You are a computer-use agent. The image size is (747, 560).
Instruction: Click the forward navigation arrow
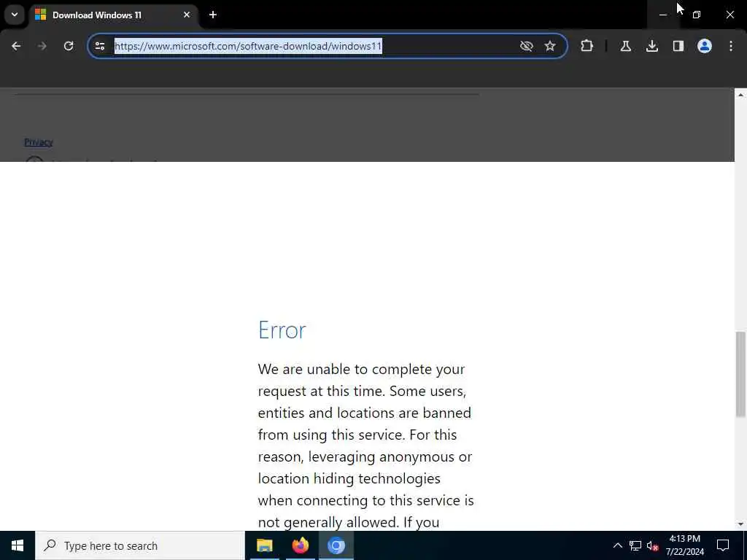[42, 46]
